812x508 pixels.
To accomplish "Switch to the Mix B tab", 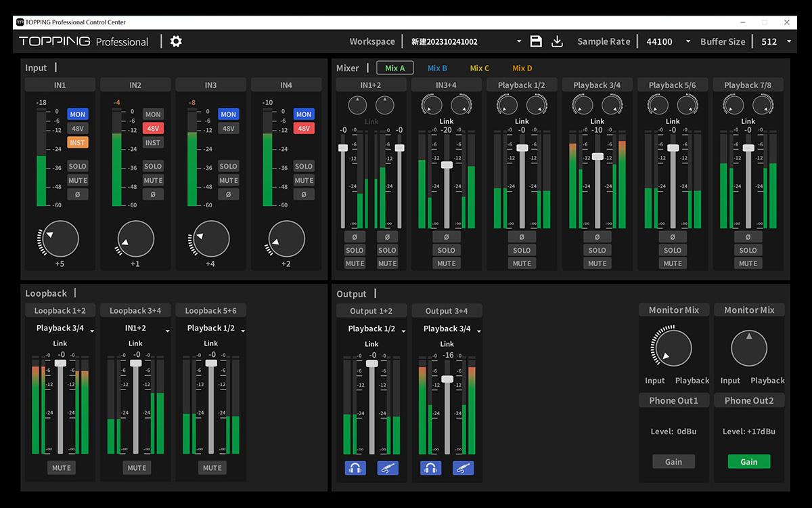I will tap(437, 68).
